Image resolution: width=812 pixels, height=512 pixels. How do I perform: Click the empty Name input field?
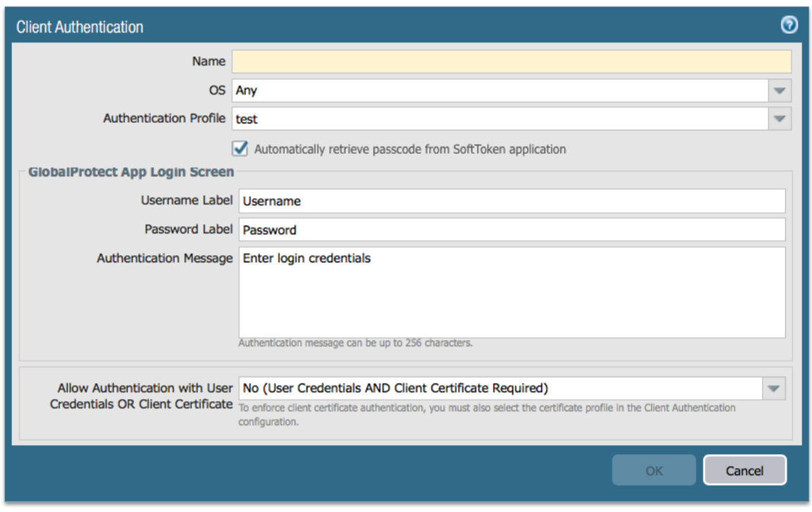pos(511,62)
